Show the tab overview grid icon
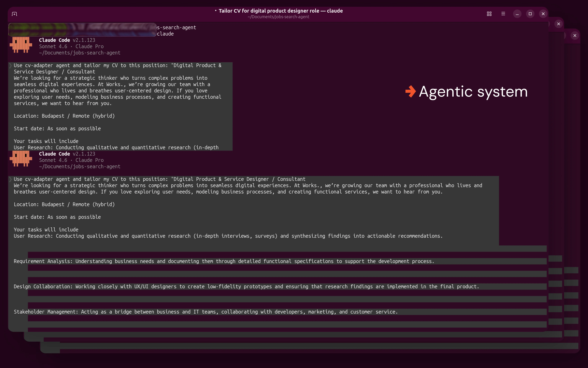This screenshot has height=368, width=588. (x=489, y=14)
